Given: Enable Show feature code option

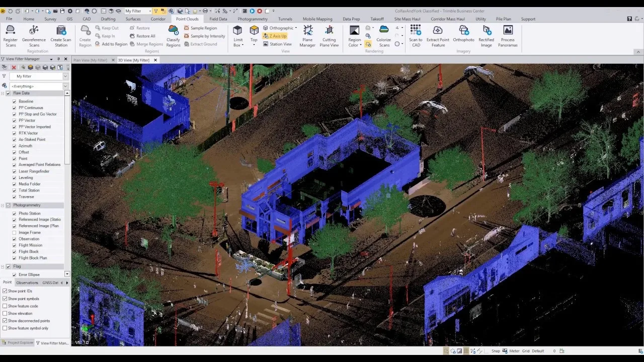Looking at the screenshot, I should tap(5, 306).
